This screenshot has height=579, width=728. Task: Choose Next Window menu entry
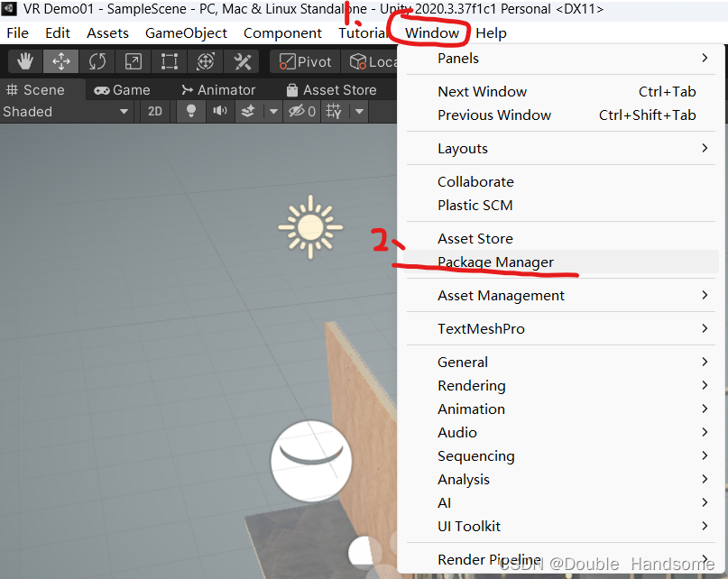click(561, 91)
